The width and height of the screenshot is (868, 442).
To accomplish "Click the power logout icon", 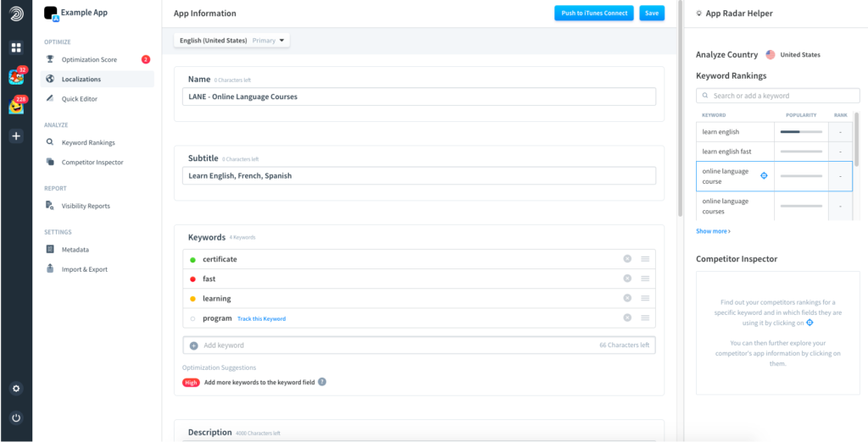I will 16,417.
